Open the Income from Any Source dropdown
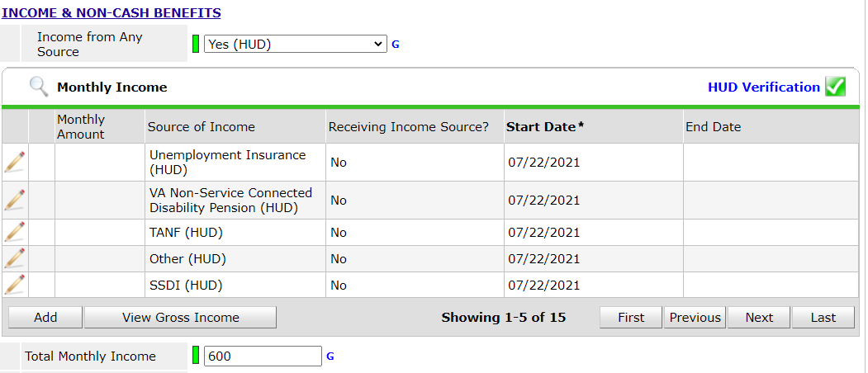The width and height of the screenshot is (868, 373). click(x=295, y=45)
